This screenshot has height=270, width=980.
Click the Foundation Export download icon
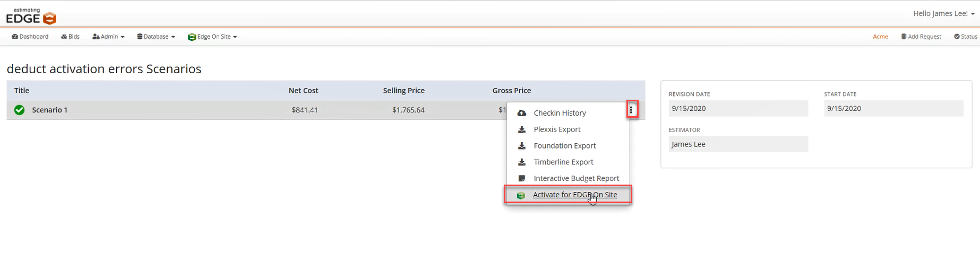click(522, 146)
